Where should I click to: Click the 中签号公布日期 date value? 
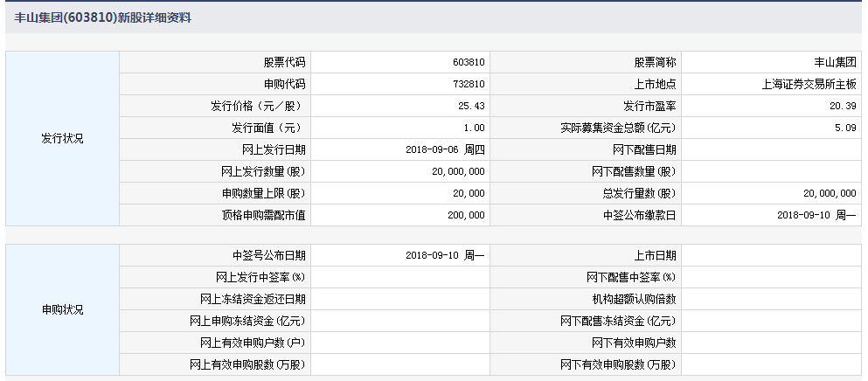446,256
